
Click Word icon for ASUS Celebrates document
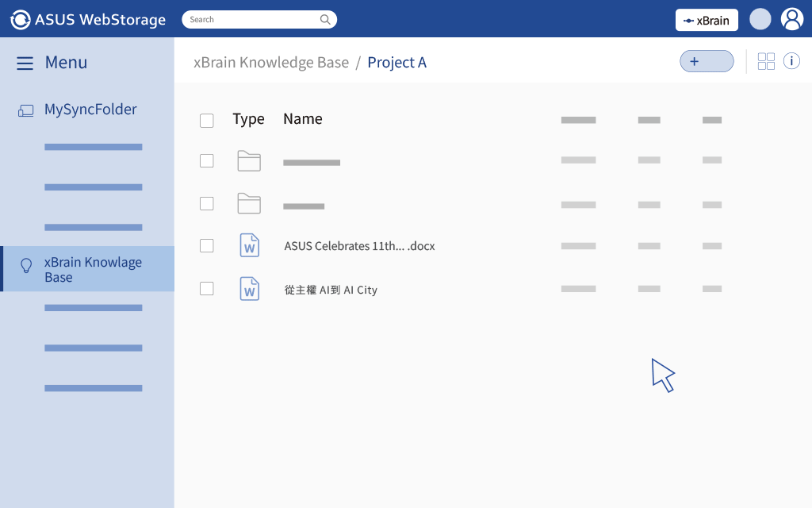coord(249,245)
